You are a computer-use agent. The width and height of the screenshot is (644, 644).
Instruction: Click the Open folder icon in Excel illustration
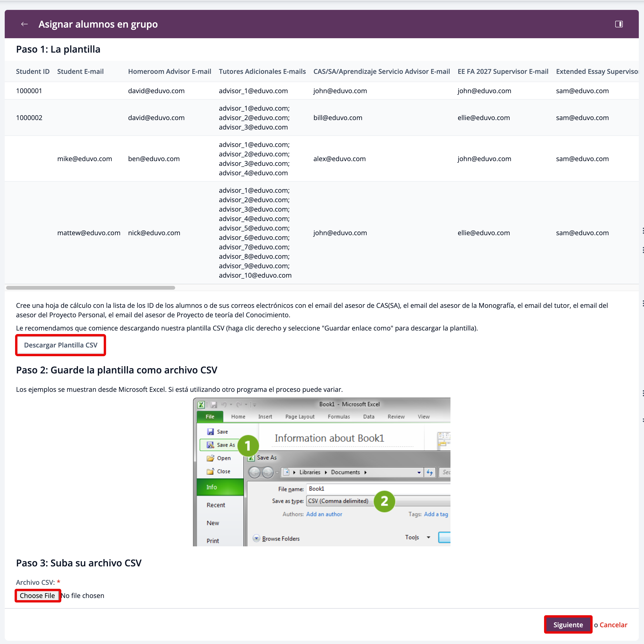[210, 458]
